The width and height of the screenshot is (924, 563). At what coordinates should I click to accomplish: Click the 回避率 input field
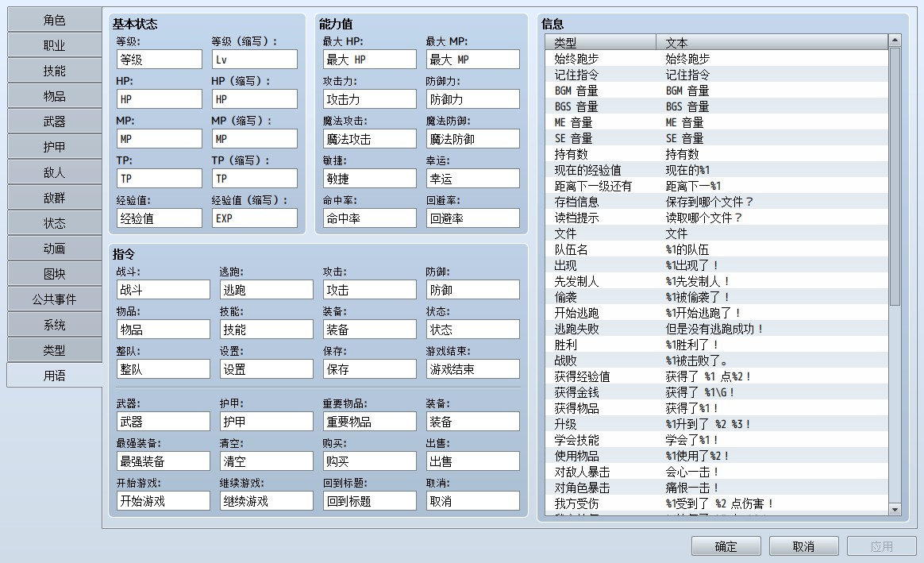tap(473, 218)
